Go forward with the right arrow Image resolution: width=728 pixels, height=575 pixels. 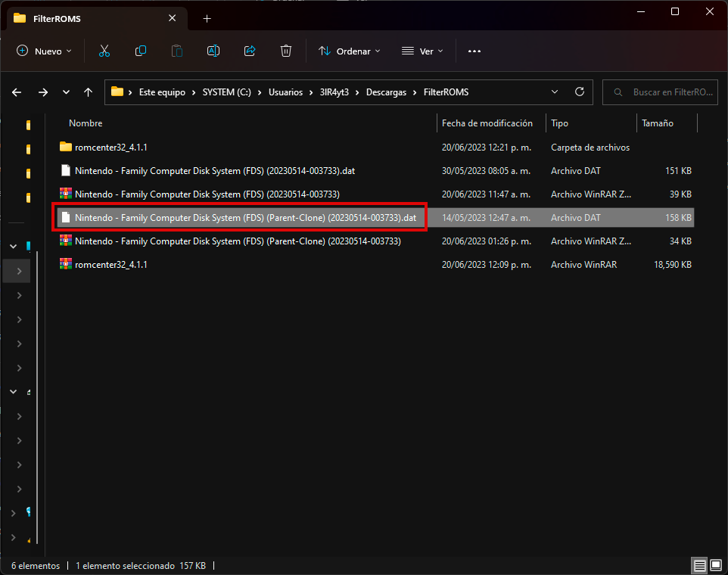coord(43,92)
